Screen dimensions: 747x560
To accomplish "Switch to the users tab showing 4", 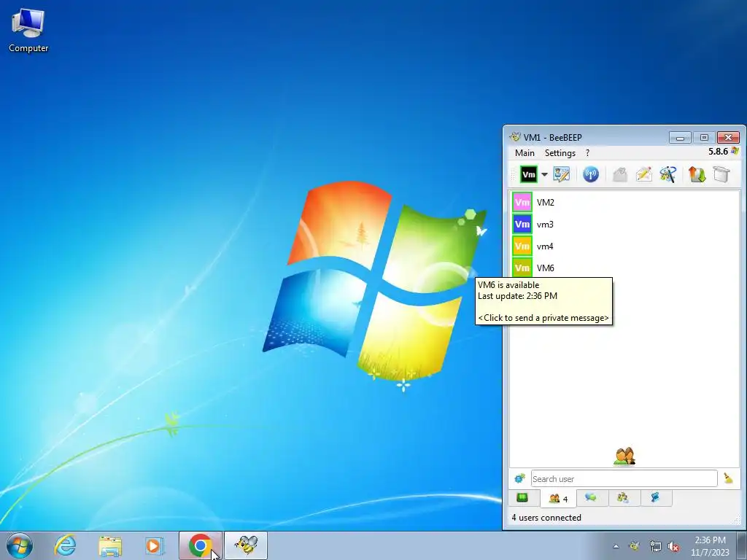I will coord(558,499).
